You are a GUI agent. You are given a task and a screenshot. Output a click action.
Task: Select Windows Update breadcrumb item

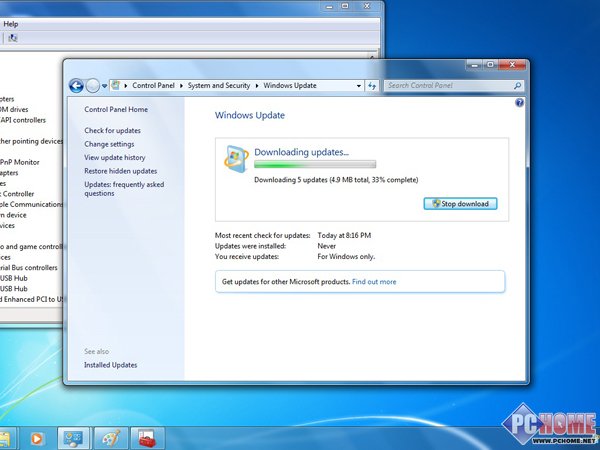(290, 86)
